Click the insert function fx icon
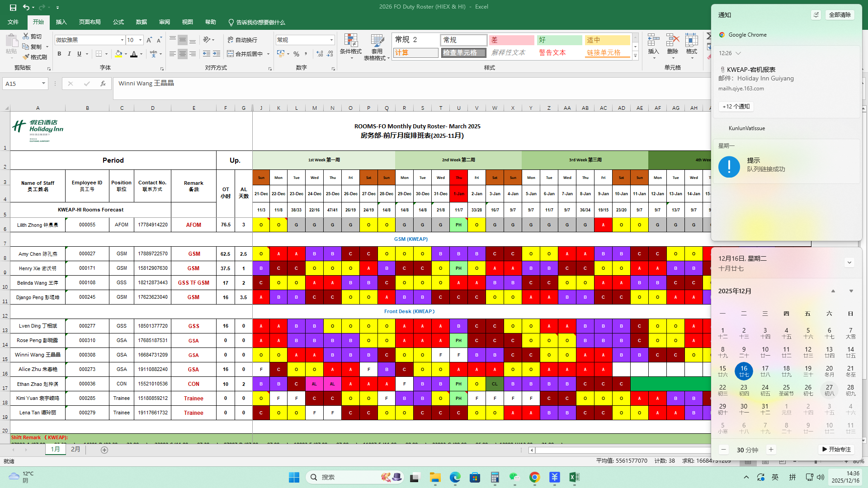This screenshot has width=868, height=488. [103, 84]
